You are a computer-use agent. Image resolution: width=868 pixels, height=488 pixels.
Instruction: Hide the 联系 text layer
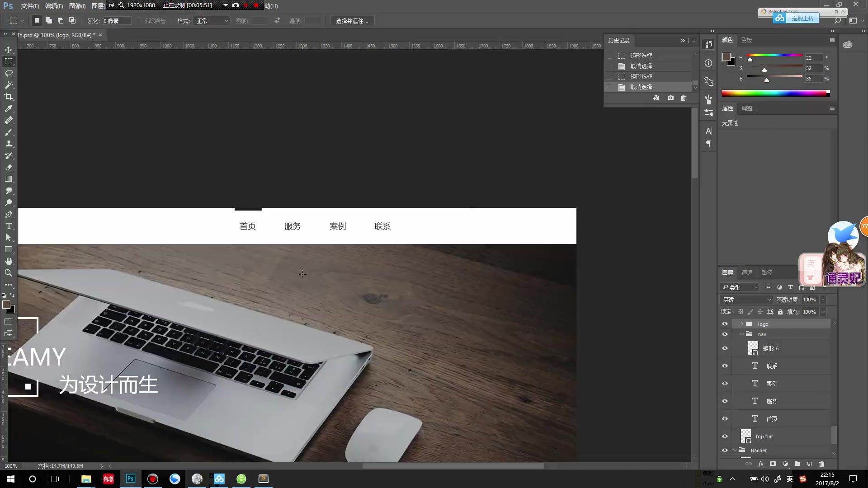(x=725, y=366)
